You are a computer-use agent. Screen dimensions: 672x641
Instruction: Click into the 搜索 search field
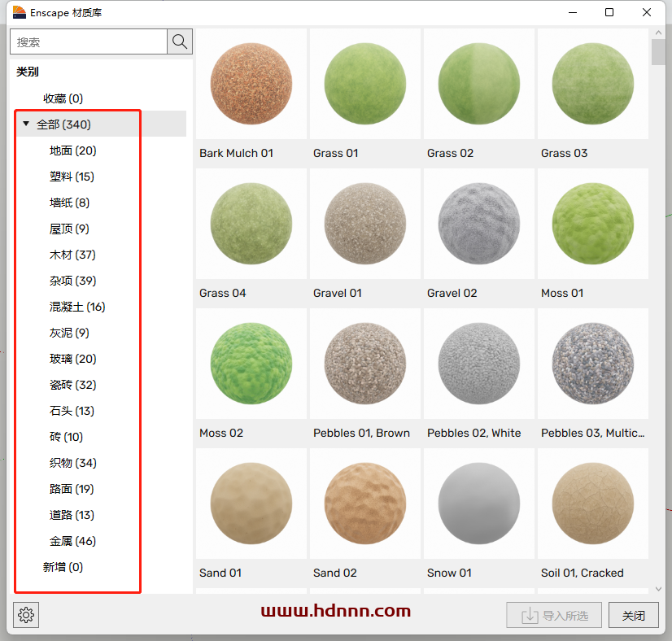click(89, 41)
